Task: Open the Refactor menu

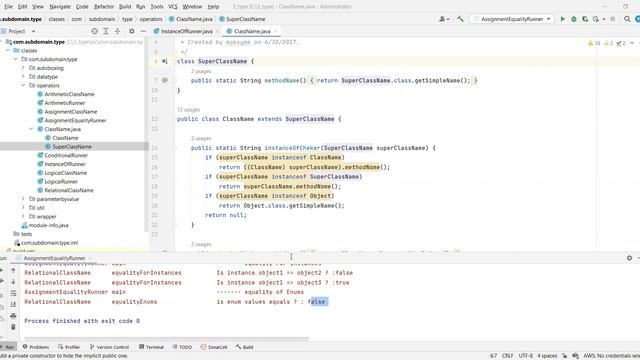Action: 104,7
